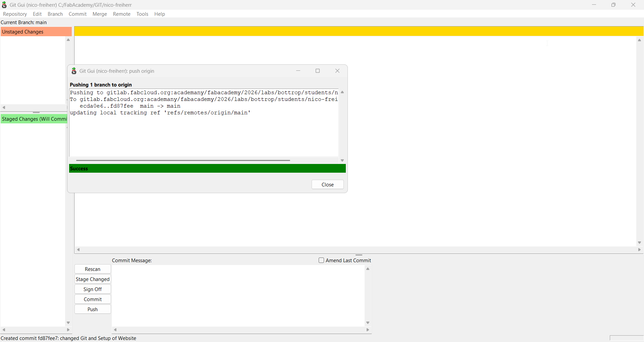The image size is (644, 342).
Task: Close push origin dialog with X icon
Action: (337, 71)
